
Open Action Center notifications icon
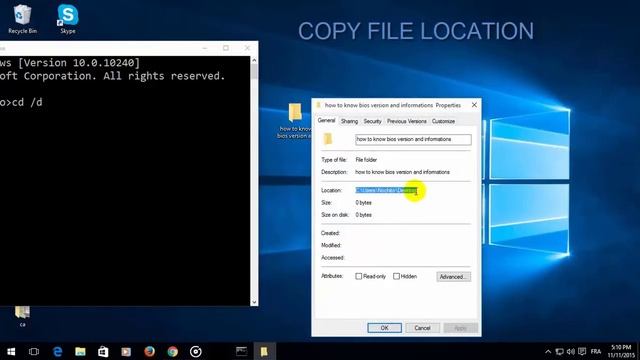click(x=582, y=351)
